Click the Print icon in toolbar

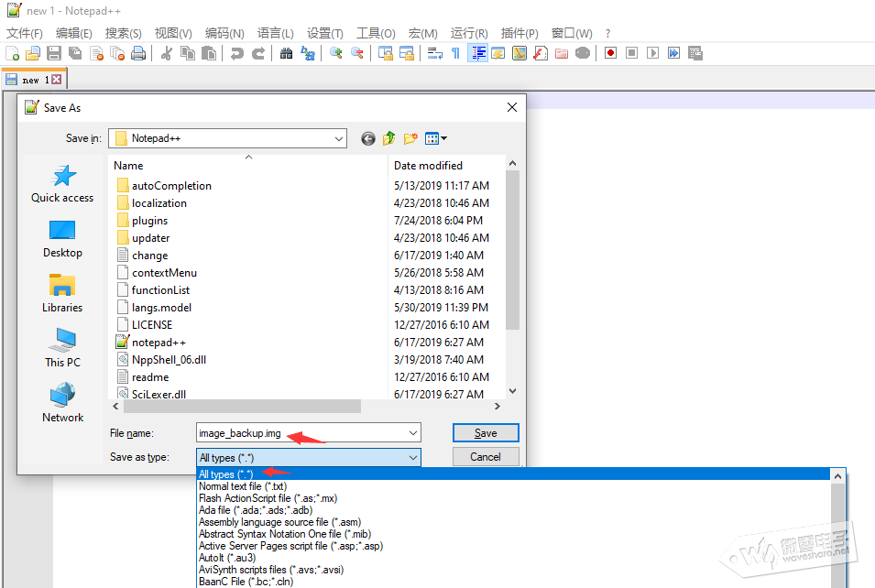pos(138,53)
